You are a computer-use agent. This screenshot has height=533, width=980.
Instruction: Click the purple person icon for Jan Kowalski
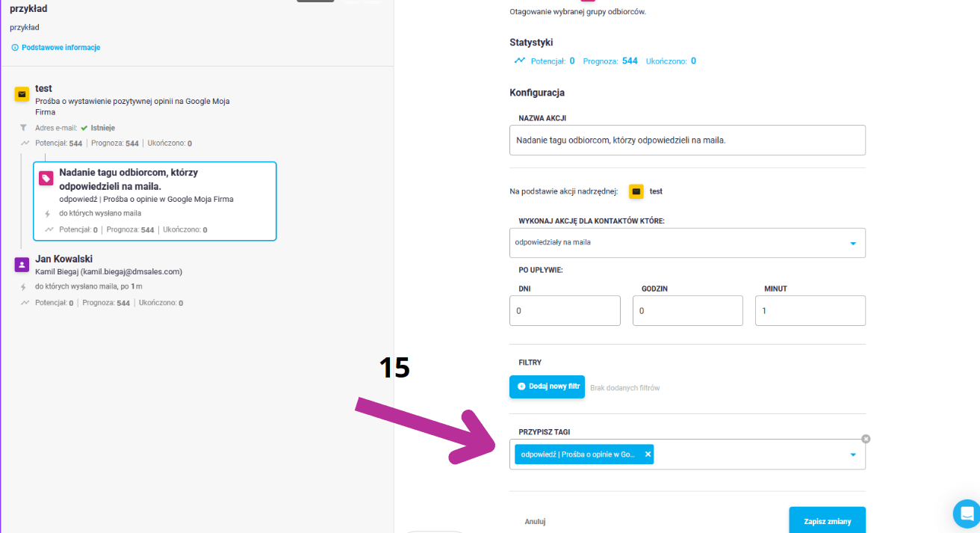click(22, 265)
